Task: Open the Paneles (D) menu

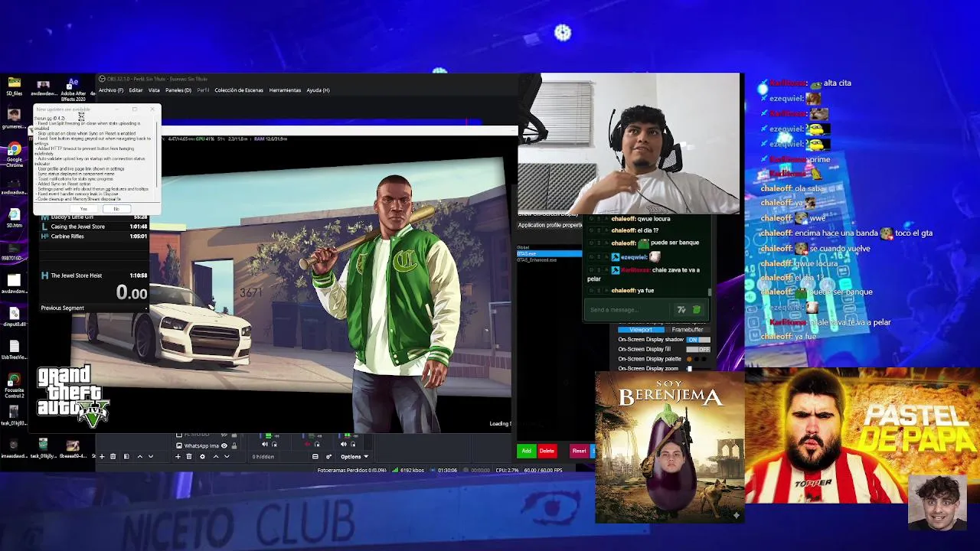Action: click(x=178, y=90)
